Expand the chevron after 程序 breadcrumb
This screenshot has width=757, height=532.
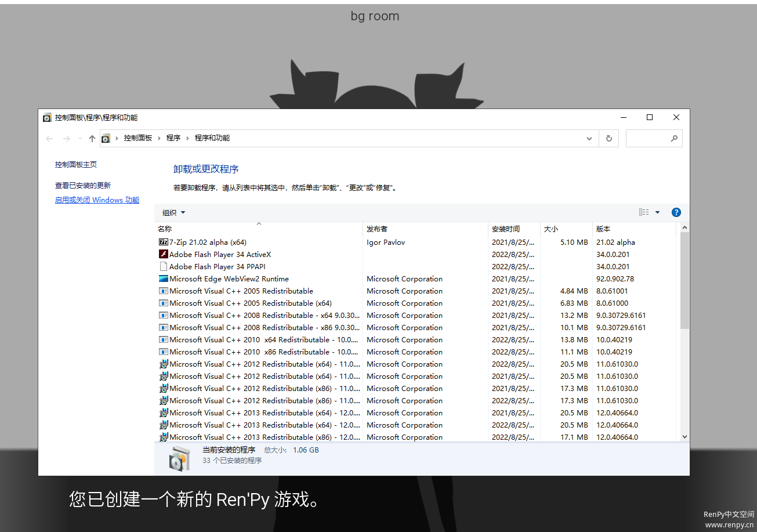pyautogui.click(x=188, y=138)
